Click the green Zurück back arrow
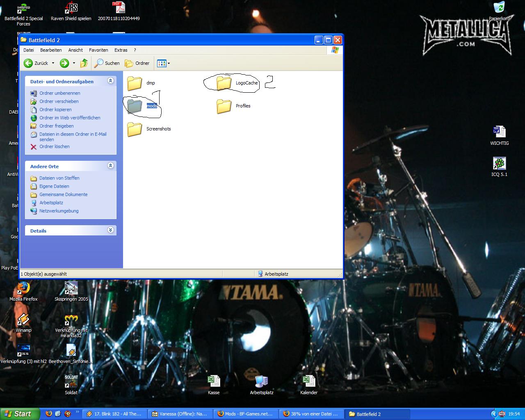 pos(28,63)
